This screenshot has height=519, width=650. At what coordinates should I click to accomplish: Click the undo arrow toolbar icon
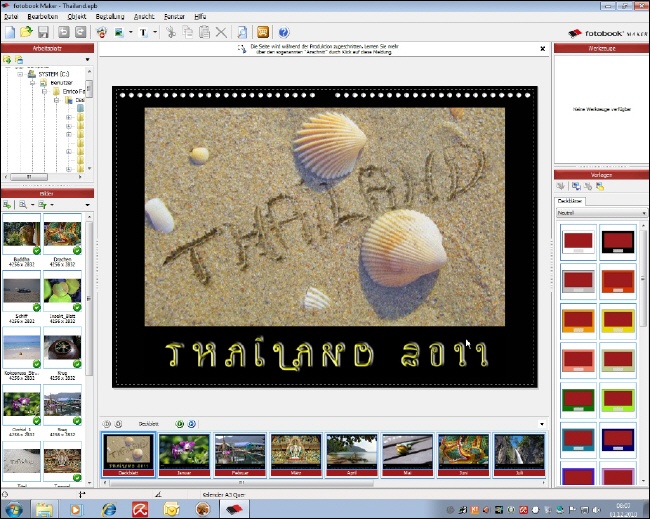point(63,32)
